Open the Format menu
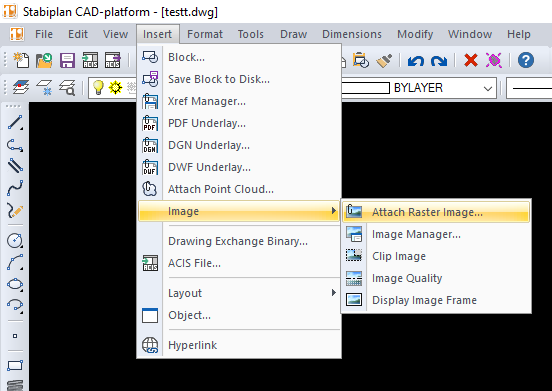Image resolution: width=552 pixels, height=391 pixels. point(205,34)
